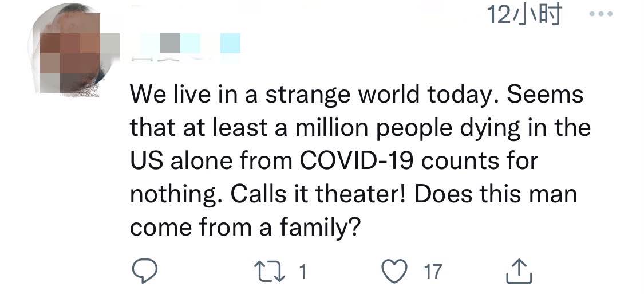Viewport: 644px width, 294px height.
Task: View the retweet count showing 1
Action: click(x=302, y=272)
